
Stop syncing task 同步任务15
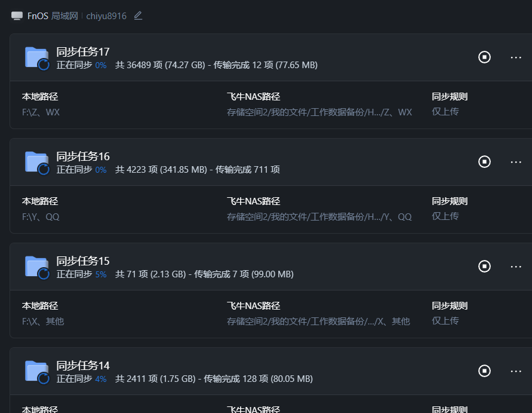(484, 266)
